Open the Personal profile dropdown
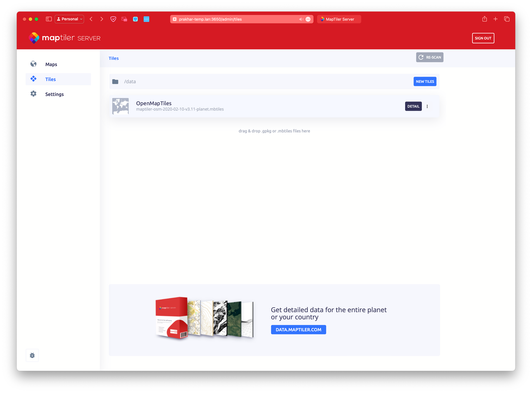532x393 pixels. pyautogui.click(x=69, y=19)
